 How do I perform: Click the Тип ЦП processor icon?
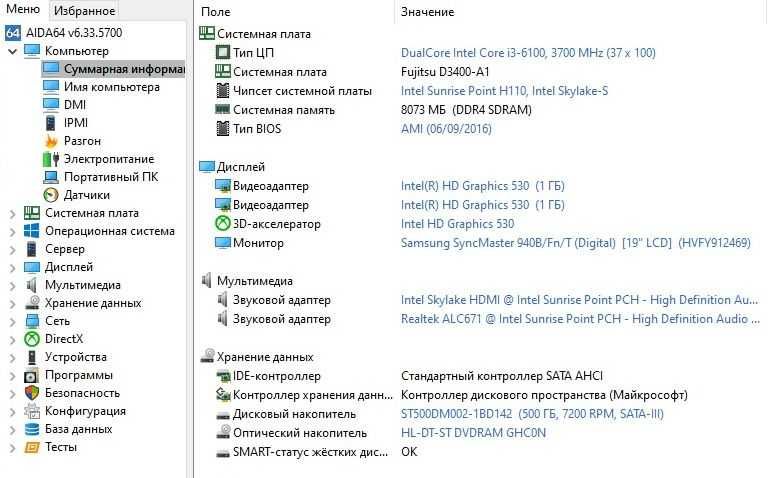[x=222, y=52]
